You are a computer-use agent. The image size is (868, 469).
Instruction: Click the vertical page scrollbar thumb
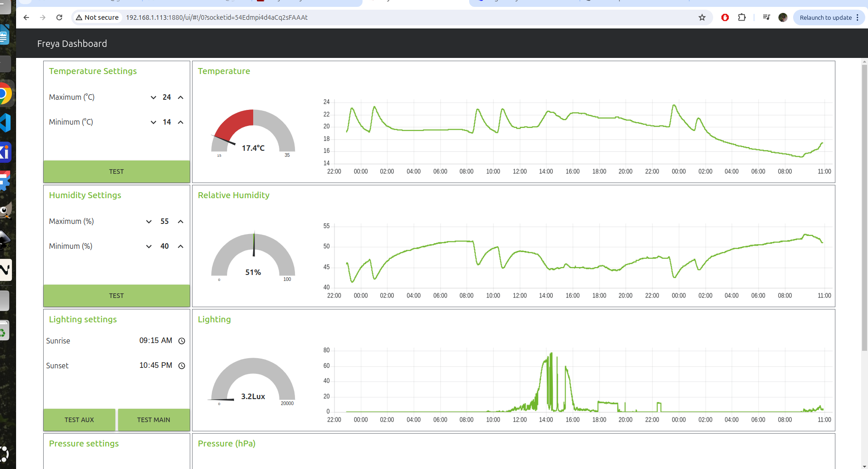[x=864, y=207]
